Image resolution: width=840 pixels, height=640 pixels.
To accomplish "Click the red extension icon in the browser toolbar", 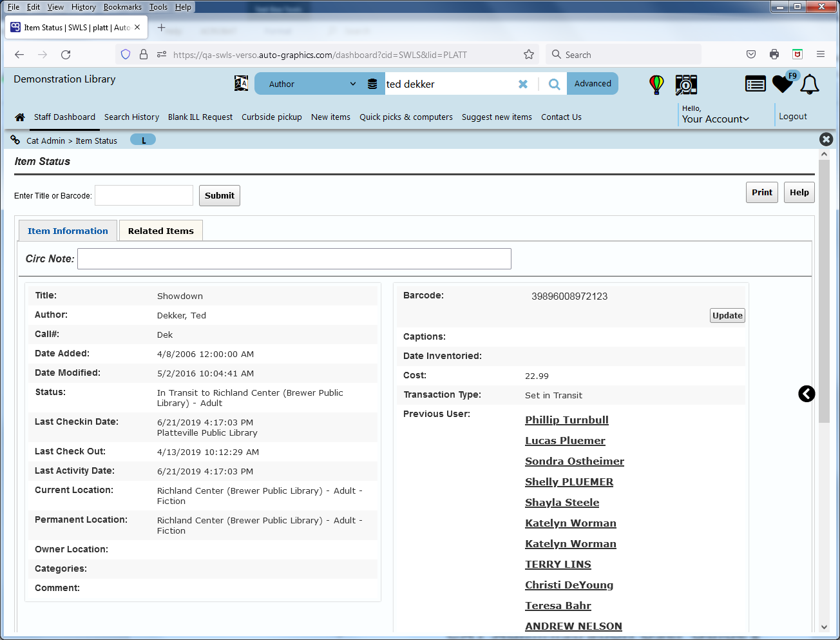I will (x=797, y=55).
